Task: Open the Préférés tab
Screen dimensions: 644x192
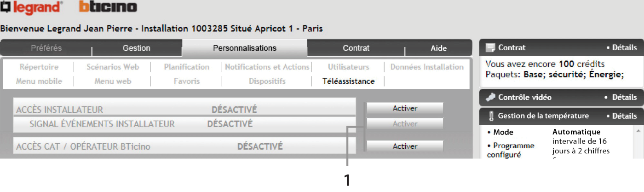Action: (x=46, y=48)
